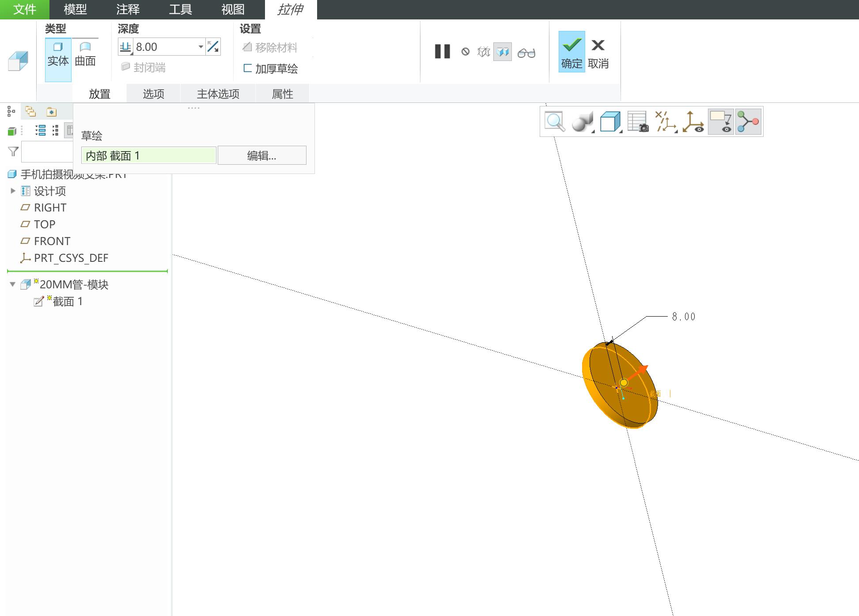Expand the 设计项 tree node
The width and height of the screenshot is (859, 616).
click(x=13, y=191)
